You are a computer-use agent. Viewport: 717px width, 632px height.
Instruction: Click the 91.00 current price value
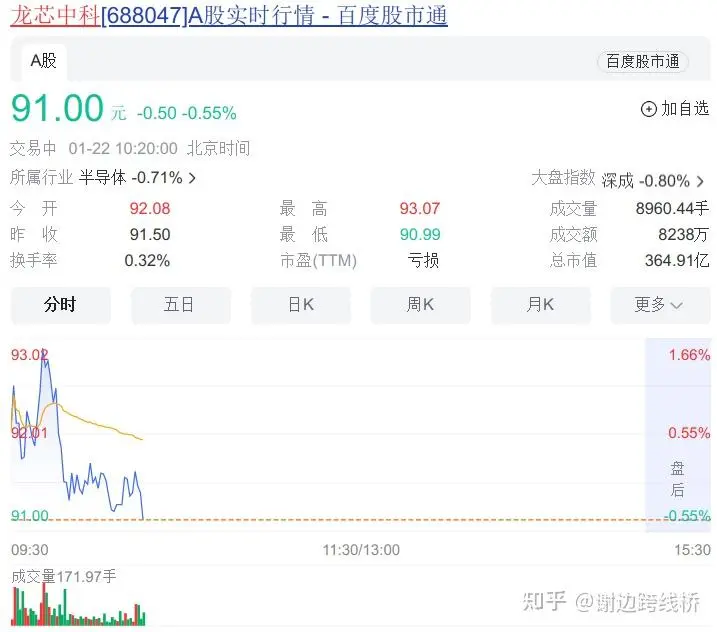point(57,108)
